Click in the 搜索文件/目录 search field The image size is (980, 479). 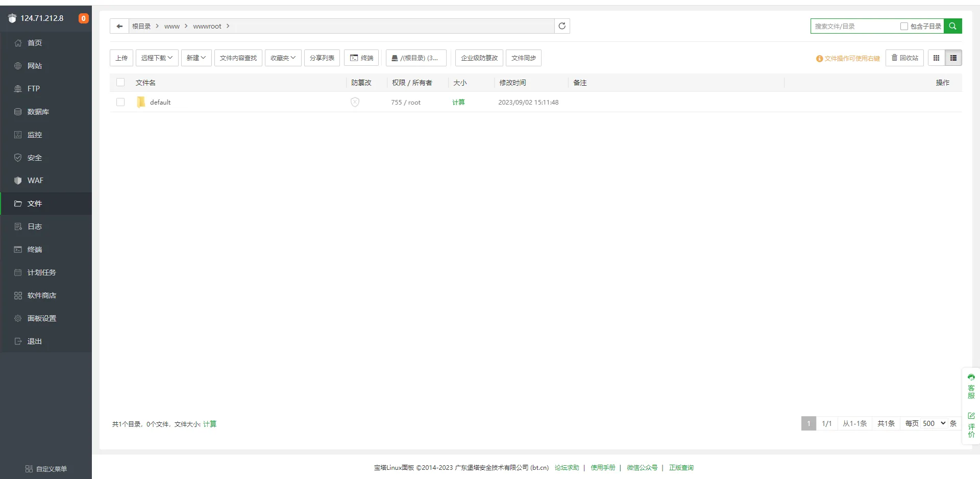tap(855, 26)
